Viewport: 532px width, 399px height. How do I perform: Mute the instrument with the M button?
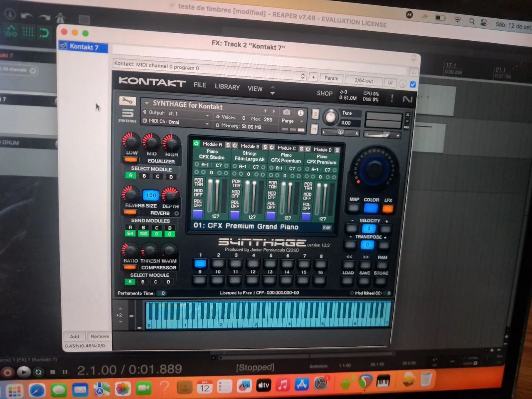[x=315, y=129]
